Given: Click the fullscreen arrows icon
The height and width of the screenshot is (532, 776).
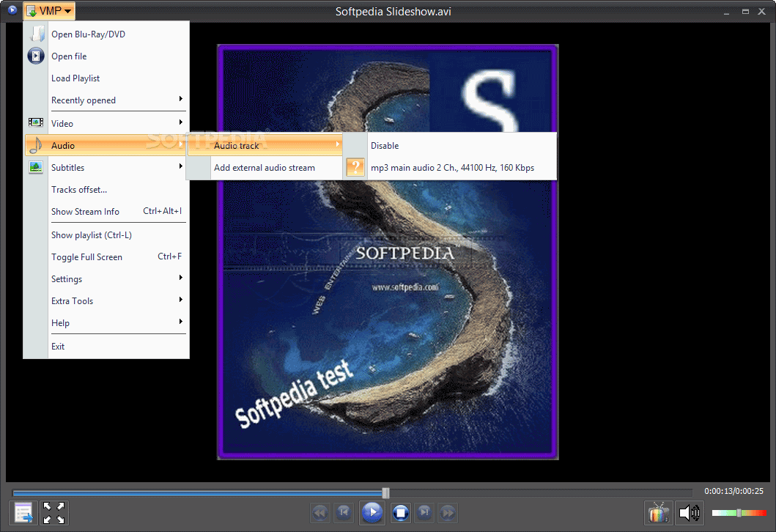Looking at the screenshot, I should coord(53,513).
